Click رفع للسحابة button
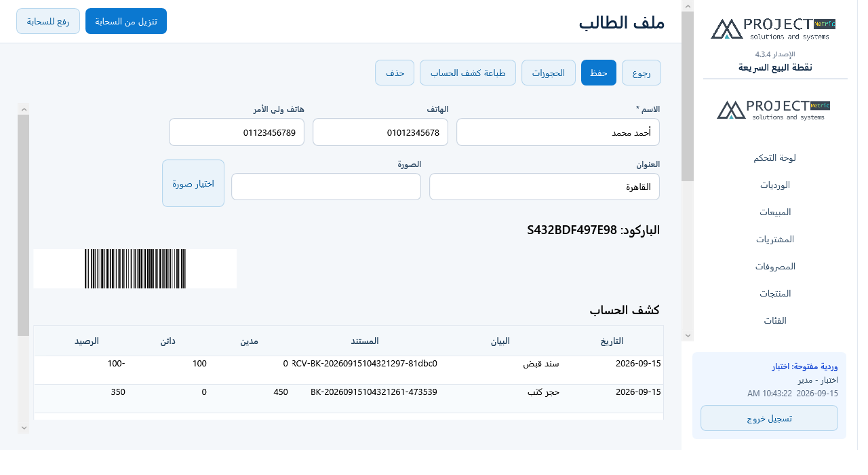 48,21
